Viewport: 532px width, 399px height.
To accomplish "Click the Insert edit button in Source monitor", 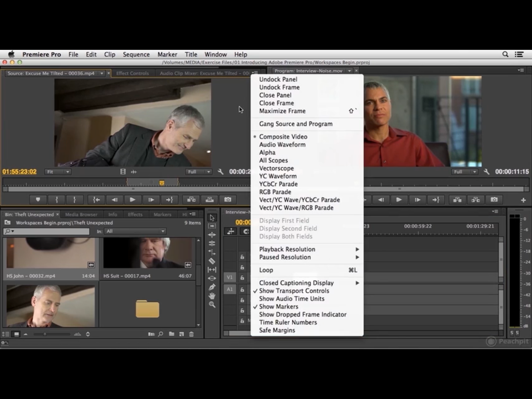I will pos(191,200).
